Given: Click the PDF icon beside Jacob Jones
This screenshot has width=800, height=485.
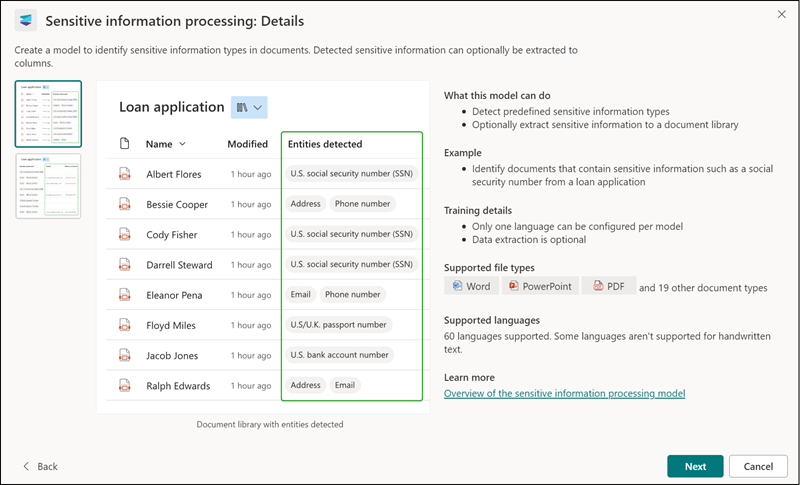Looking at the screenshot, I should point(124,355).
